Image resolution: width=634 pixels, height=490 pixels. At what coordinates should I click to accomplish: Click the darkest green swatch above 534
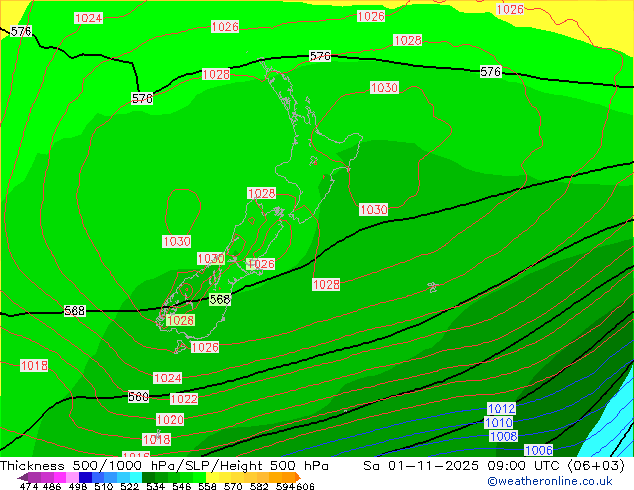tap(148, 477)
